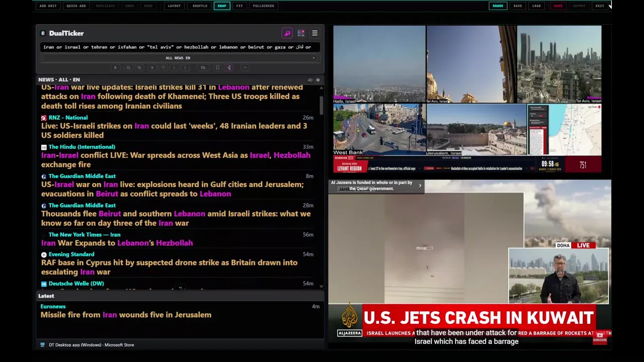Click the Share button
This screenshot has width=644, height=362.
coord(498,6)
